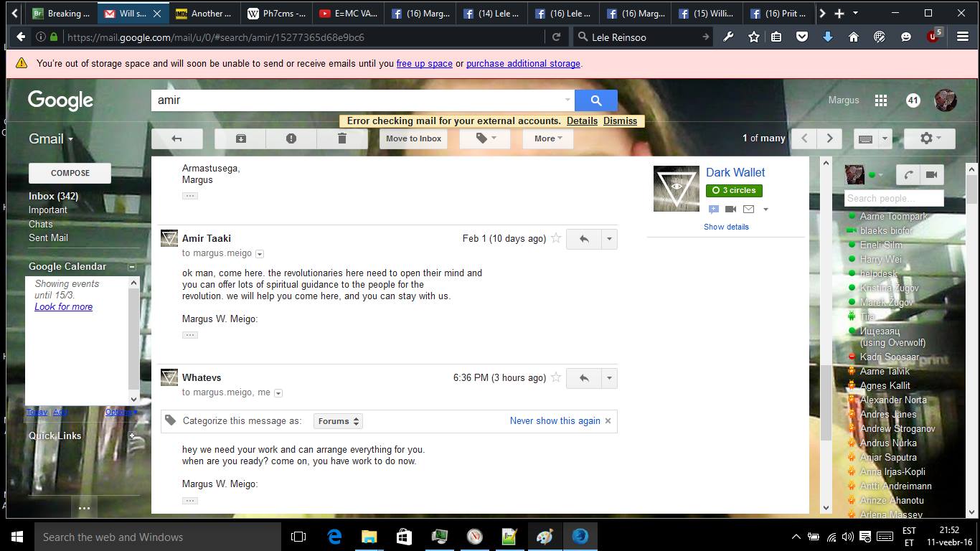
Task: Show details of Amir Taaki's recipients
Action: click(260, 254)
